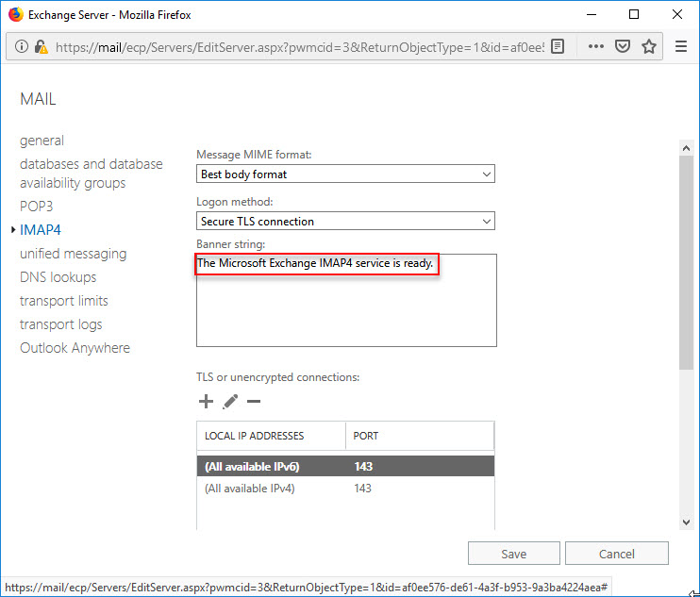Screen dimensions: 700x597
Task: Select the IMAP4 section
Action: 41,230
